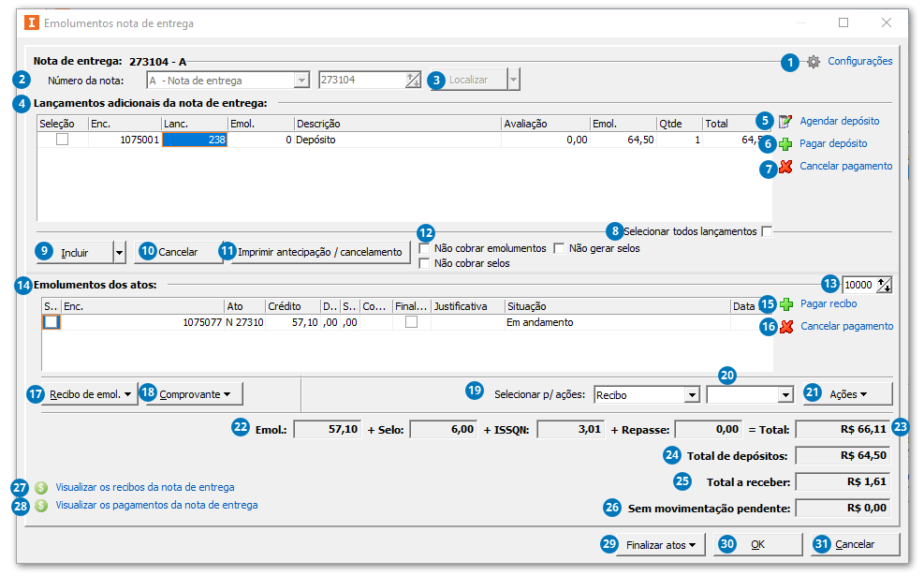
Task: Check the Não gerar selos option
Action: (559, 249)
